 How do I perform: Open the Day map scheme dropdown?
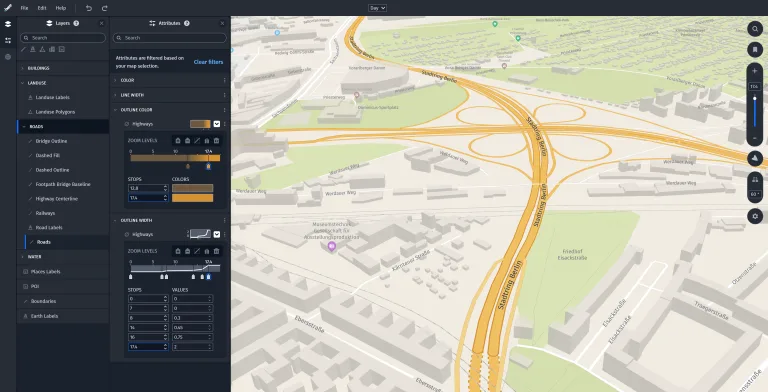click(377, 8)
